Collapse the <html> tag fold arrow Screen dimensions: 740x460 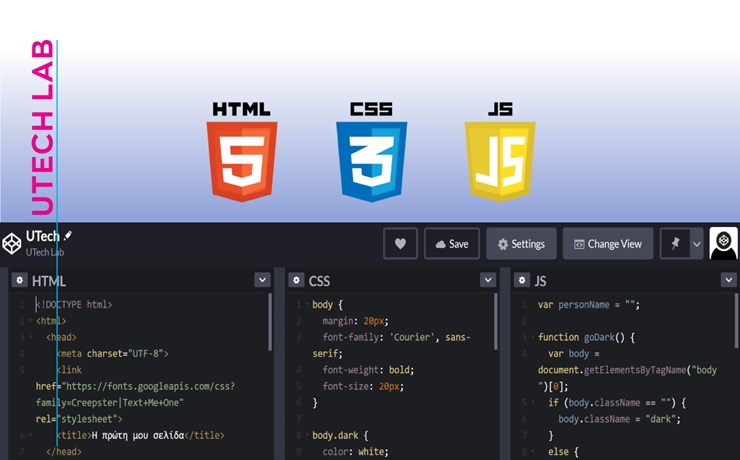click(31, 321)
